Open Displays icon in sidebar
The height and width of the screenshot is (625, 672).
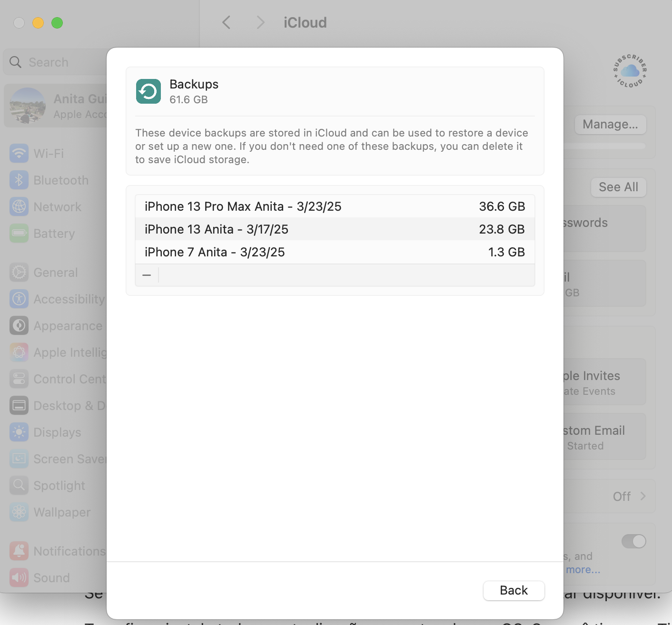coord(19,432)
